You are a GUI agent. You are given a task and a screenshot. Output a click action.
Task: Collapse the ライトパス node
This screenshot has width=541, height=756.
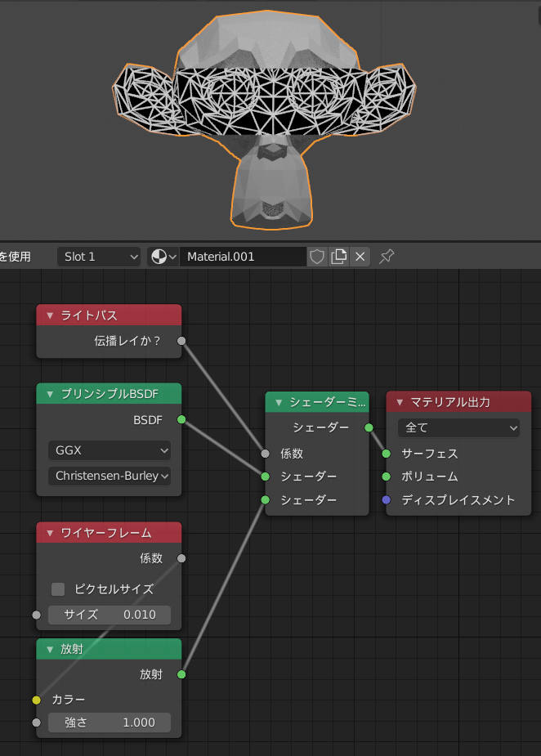coord(50,315)
